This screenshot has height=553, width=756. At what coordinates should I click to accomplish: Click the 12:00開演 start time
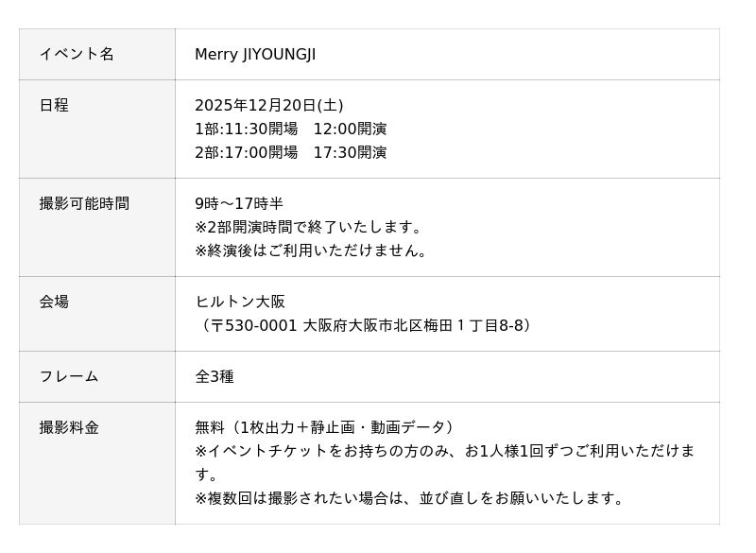[350, 129]
